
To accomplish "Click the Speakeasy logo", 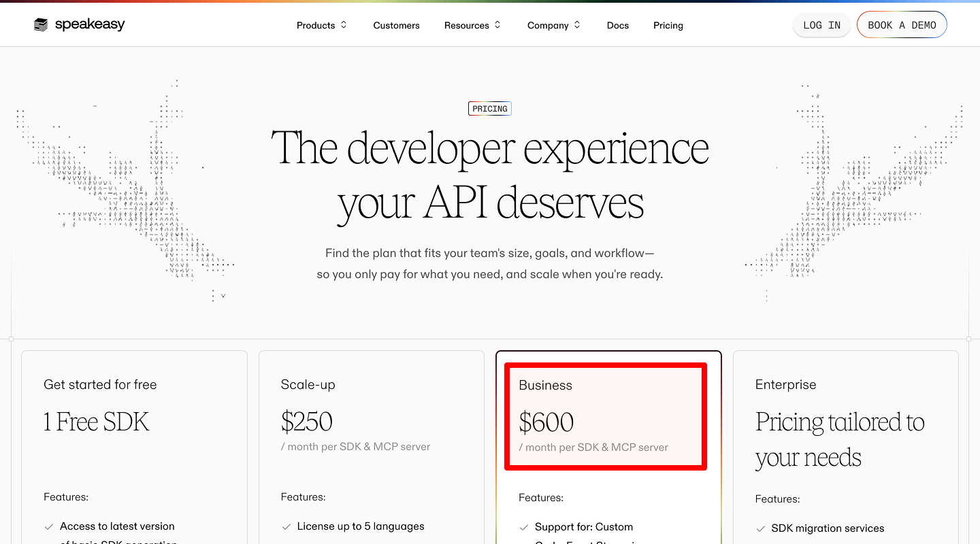I will (78, 24).
